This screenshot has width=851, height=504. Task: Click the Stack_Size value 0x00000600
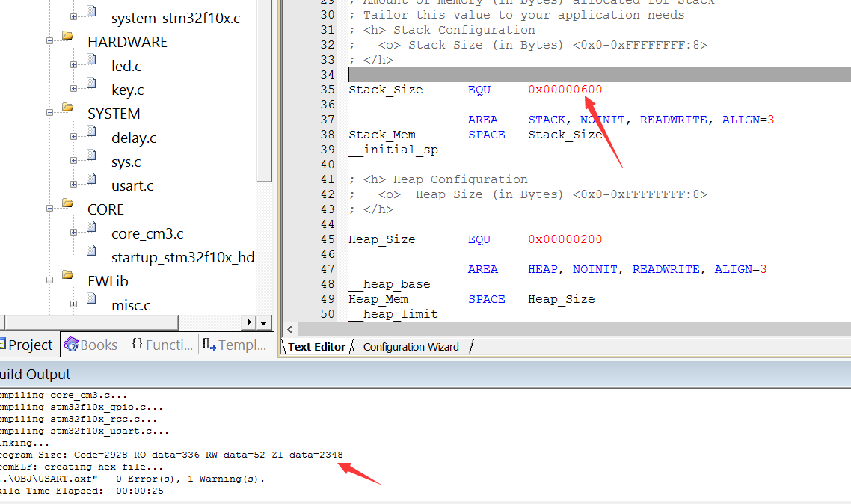coord(565,90)
